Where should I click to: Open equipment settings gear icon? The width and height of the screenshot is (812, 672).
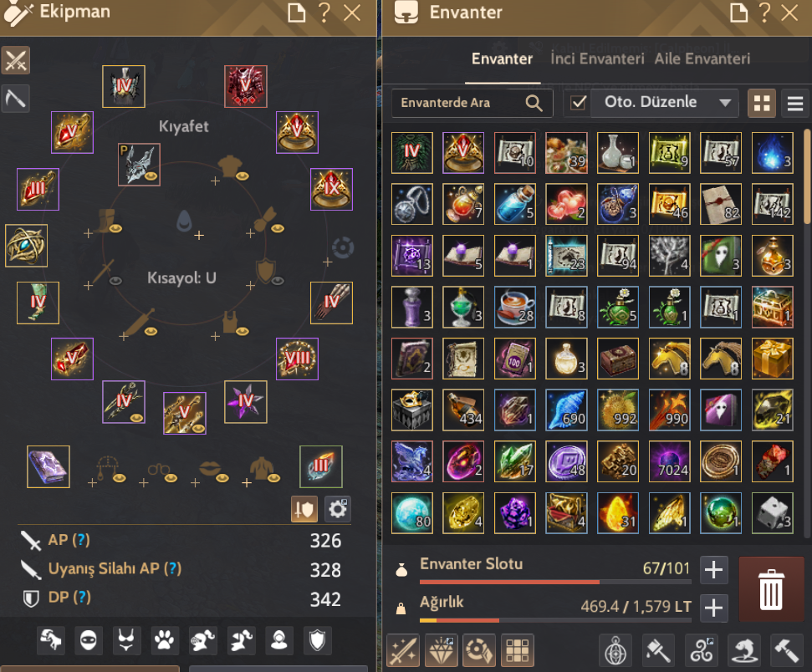click(338, 509)
